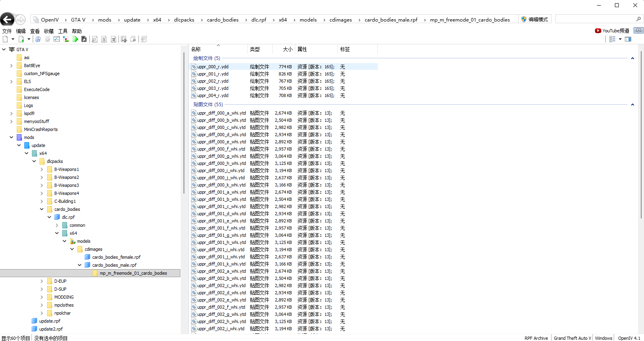This screenshot has width=644, height=341.
Task: Collapse the 贴图文件 (55) group
Action: [x=632, y=105]
